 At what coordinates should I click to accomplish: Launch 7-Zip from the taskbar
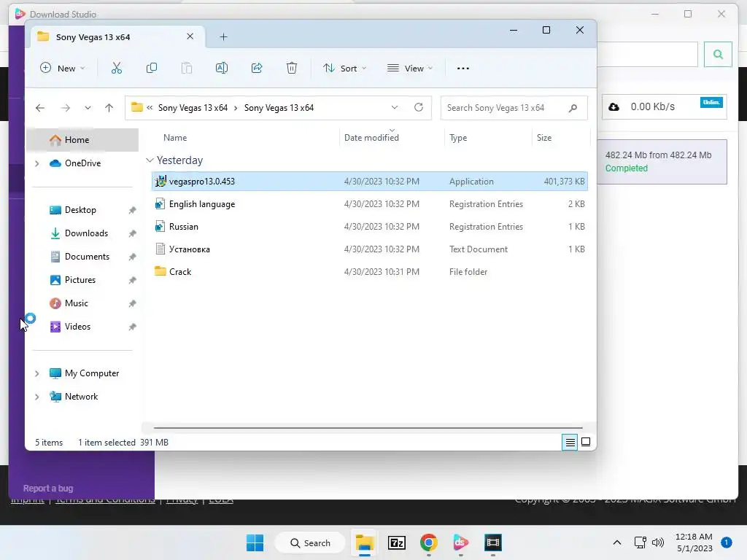[x=397, y=542]
